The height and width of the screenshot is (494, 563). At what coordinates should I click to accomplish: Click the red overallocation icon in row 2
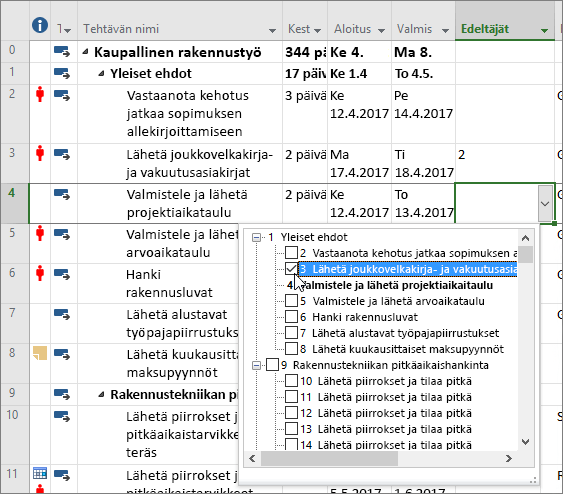point(40,95)
